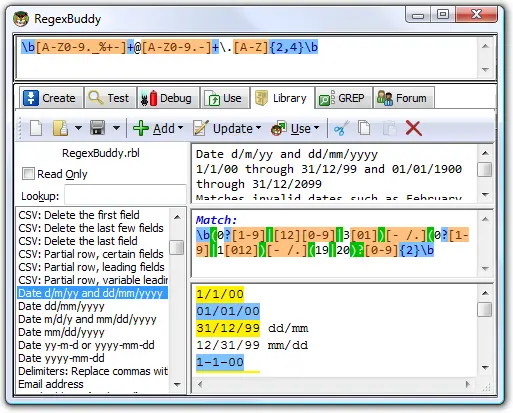Select 'Date yy-m-d or yyyy-mm-dd' entry

pos(93,345)
